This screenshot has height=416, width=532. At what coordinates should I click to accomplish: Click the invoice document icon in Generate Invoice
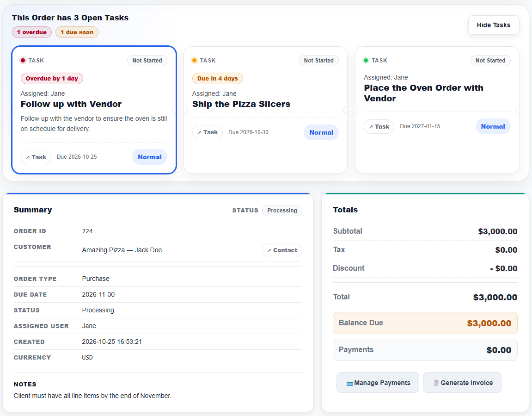pos(436,383)
